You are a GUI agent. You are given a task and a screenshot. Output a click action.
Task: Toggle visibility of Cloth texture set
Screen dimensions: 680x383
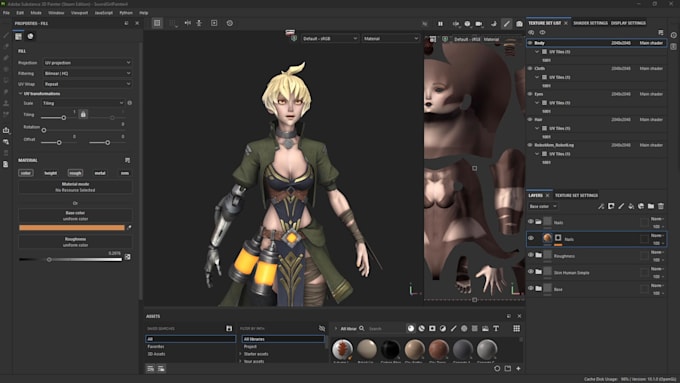pyautogui.click(x=530, y=69)
